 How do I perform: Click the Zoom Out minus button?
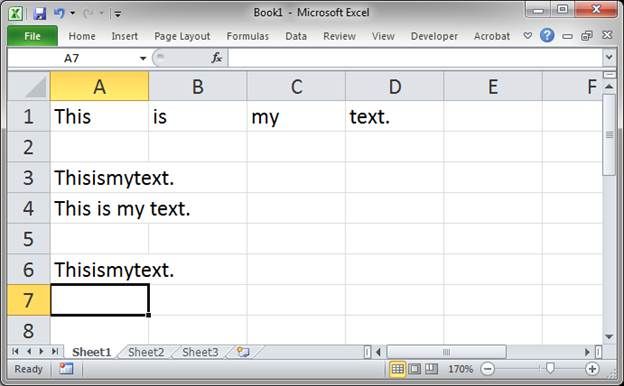click(x=487, y=369)
